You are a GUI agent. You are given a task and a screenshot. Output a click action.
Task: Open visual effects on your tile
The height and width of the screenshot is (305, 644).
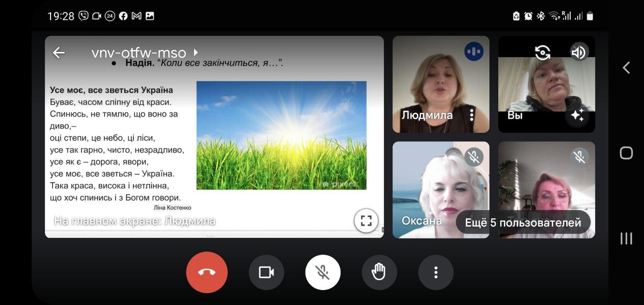point(577,115)
